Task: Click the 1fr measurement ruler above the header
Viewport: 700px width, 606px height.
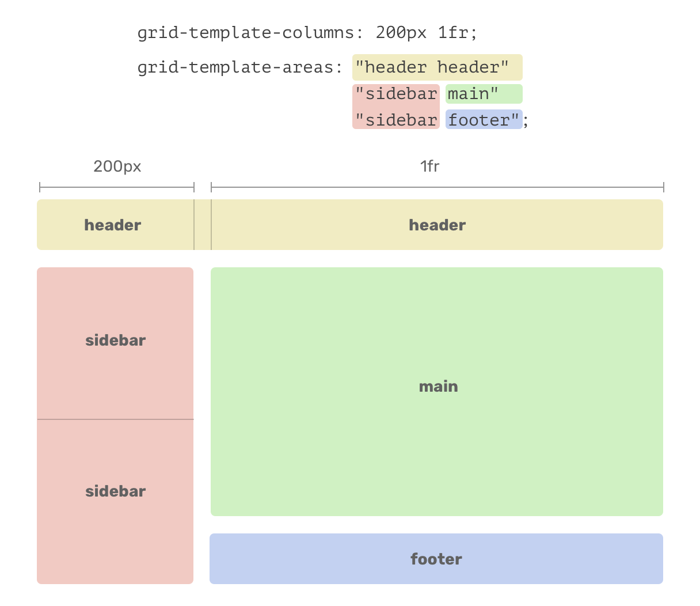Action: (x=436, y=185)
